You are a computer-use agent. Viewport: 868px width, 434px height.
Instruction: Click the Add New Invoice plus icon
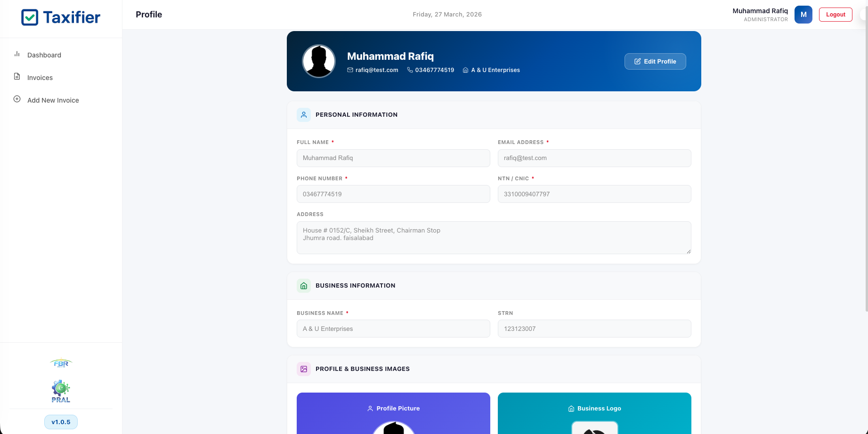point(17,99)
